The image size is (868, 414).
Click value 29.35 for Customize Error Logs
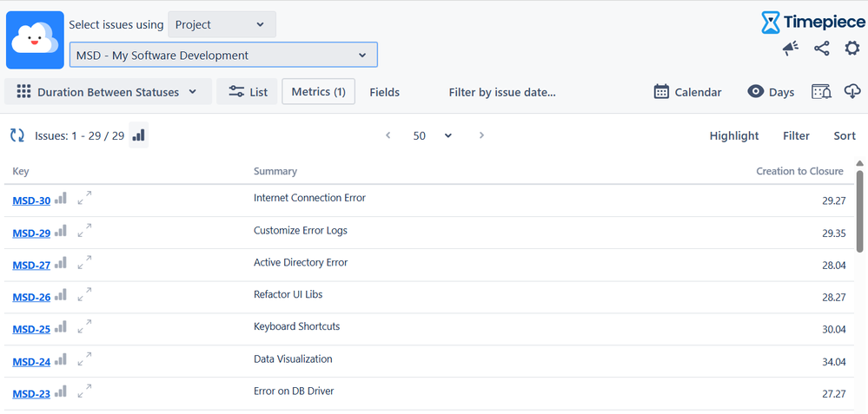833,233
